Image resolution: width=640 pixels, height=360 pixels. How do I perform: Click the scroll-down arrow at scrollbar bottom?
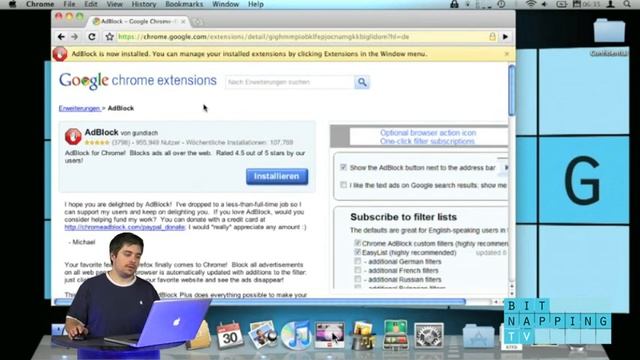coord(511,293)
